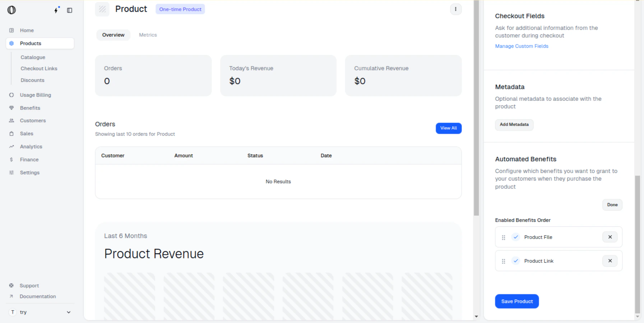Grab the drag handle for Product File

pos(504,238)
